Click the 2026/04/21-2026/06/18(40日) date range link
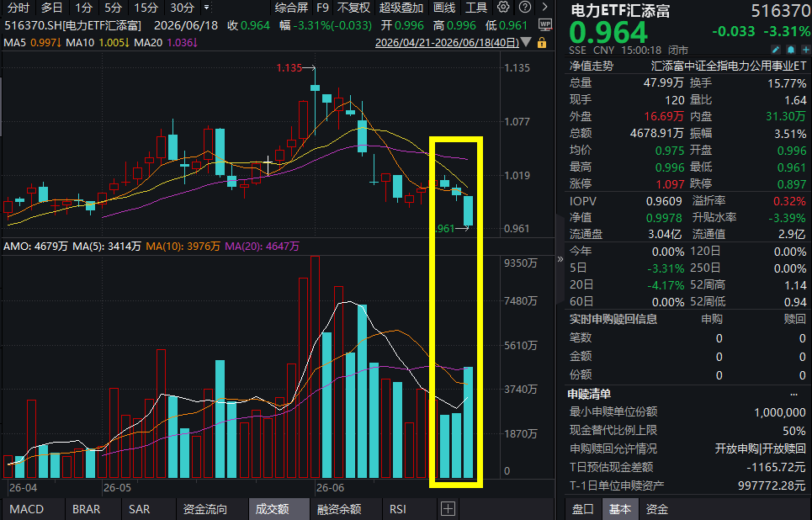The image size is (812, 520). tap(447, 42)
